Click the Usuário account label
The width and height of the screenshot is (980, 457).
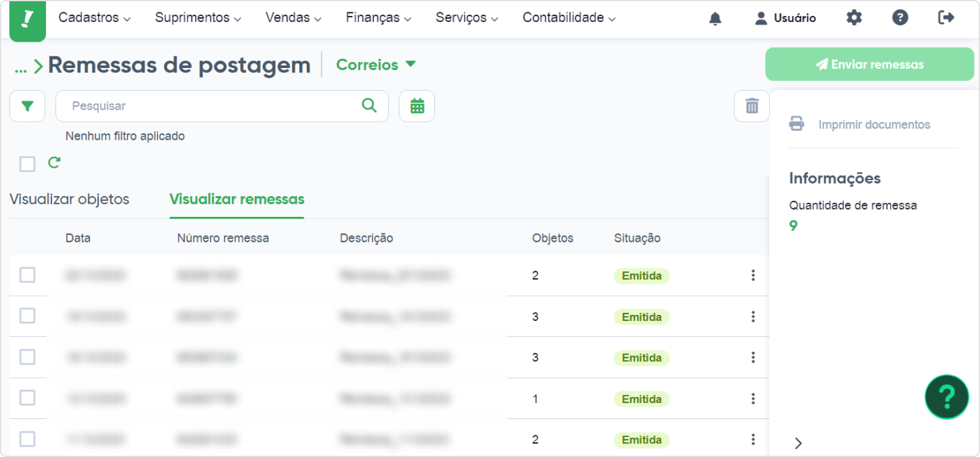point(794,18)
